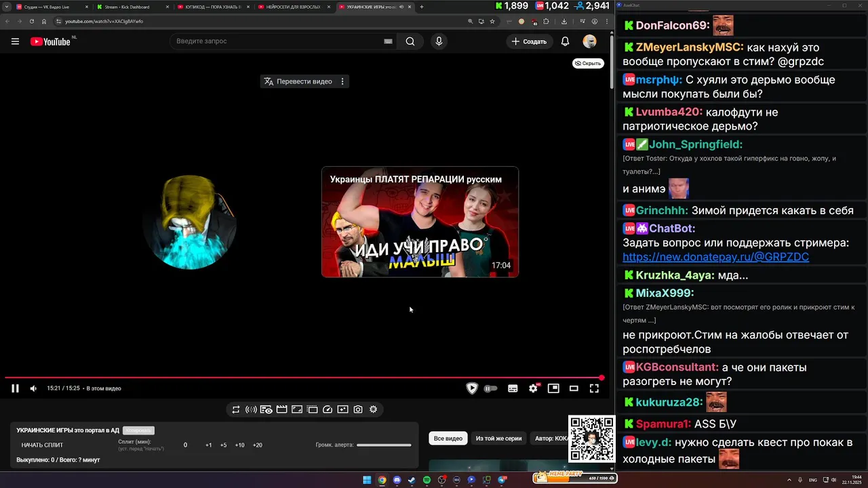Image resolution: width=868 pixels, height=488 pixels.
Task: Click the search magnifier button
Action: [410, 41]
